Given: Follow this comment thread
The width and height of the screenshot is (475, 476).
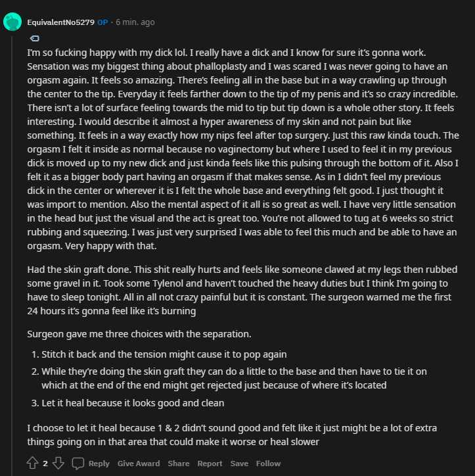Looking at the screenshot, I should coord(268,464).
